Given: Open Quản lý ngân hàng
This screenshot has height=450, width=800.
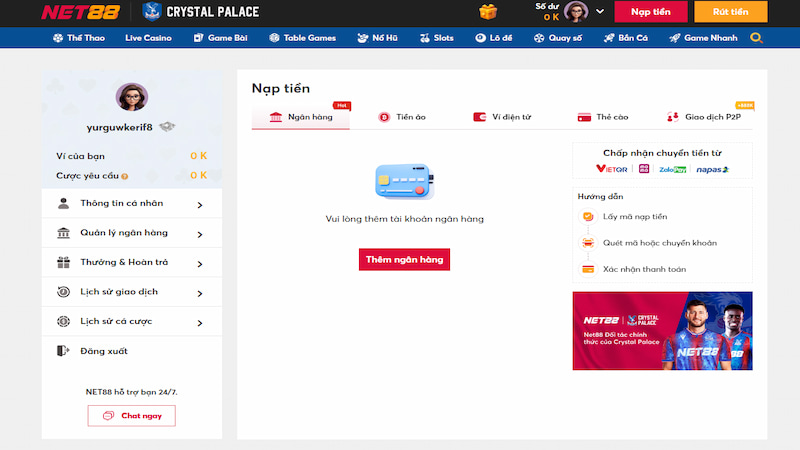Looking at the screenshot, I should pos(132,233).
